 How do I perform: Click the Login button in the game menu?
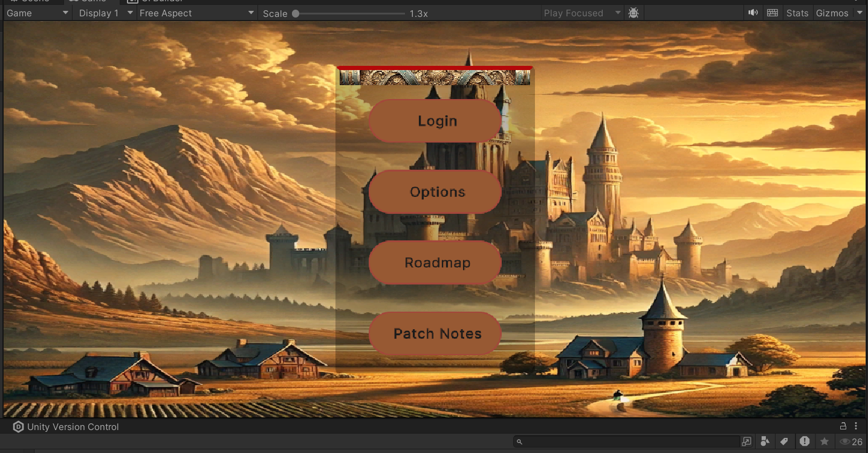coord(435,121)
